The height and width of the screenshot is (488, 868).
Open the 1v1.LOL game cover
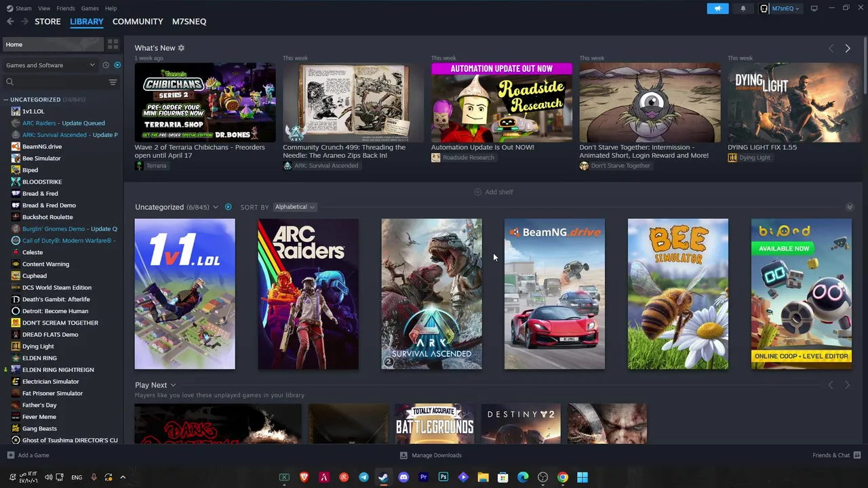coord(184,293)
